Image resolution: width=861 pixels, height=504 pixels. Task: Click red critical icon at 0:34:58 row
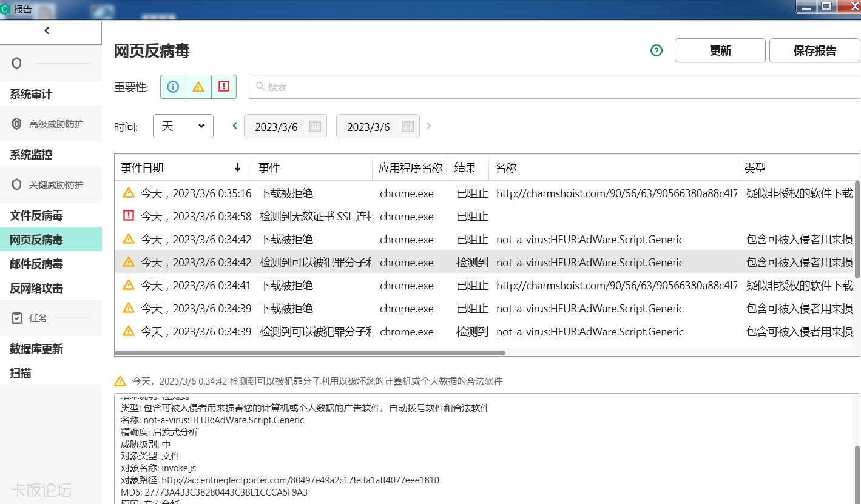point(129,216)
